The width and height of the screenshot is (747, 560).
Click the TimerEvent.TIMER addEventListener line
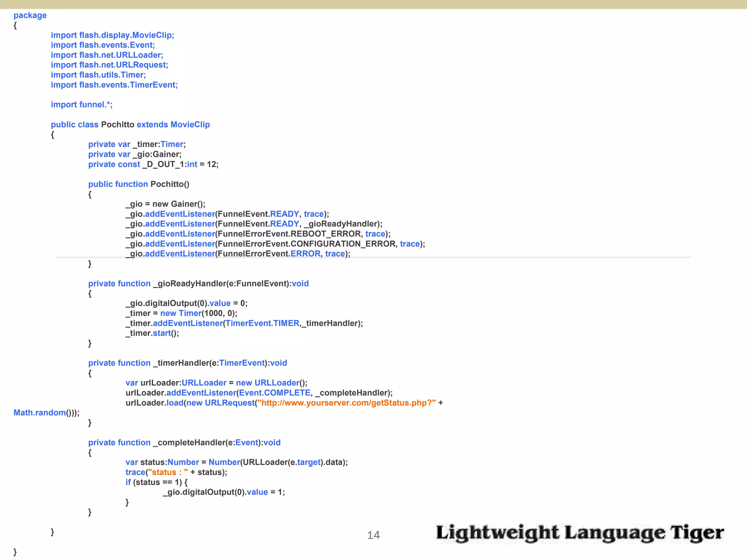(244, 323)
